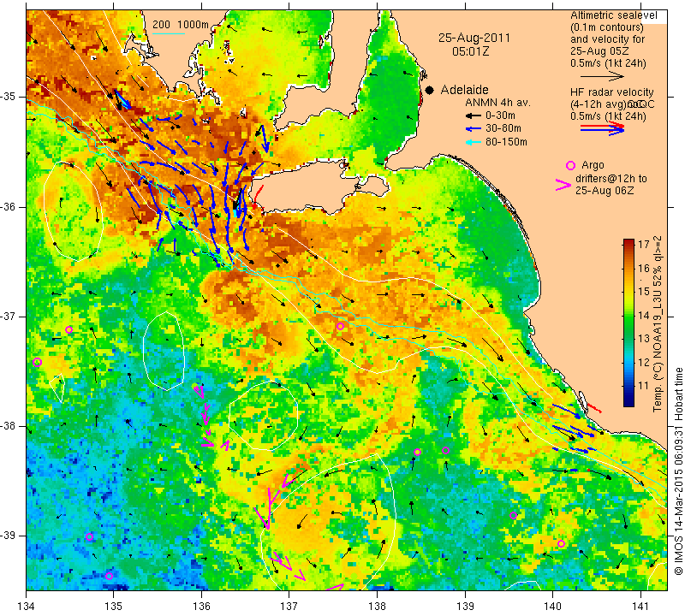Click the '137' longitude axis label
Image resolution: width=685 pixels, height=616 pixels.
point(289,606)
